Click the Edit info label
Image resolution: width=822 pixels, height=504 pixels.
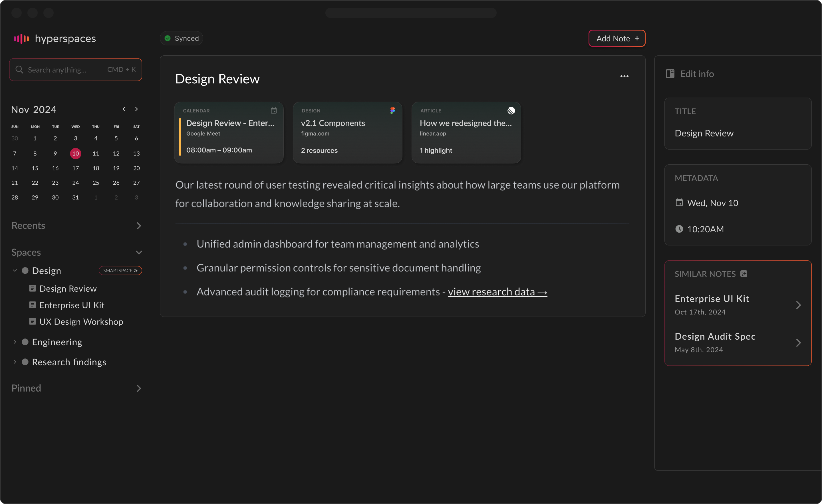[697, 74]
